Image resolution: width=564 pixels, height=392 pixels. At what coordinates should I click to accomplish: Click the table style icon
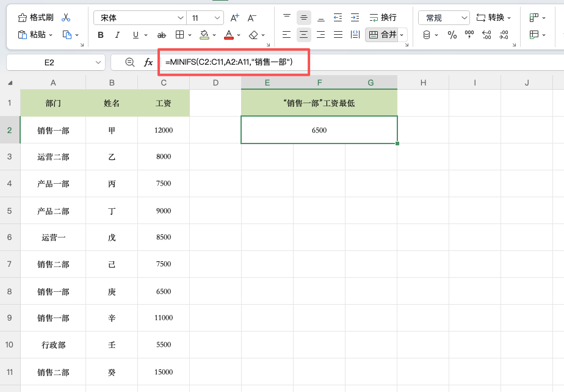pos(534,35)
